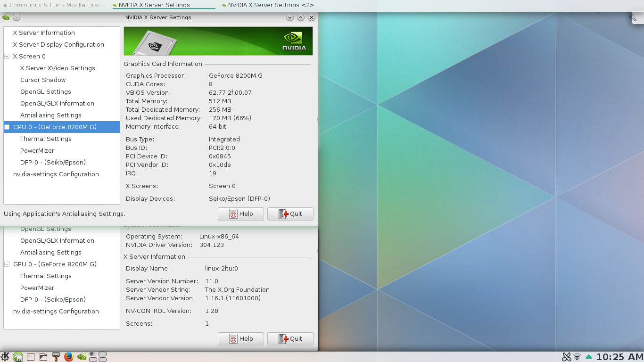Maximize the front NVIDIA X Server Settings window

[x=301, y=17]
